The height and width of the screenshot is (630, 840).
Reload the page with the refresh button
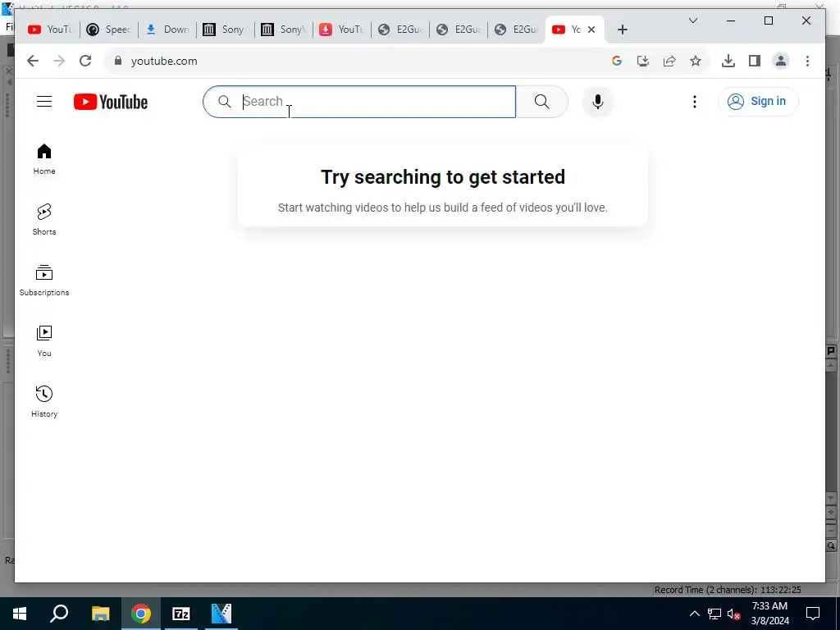[85, 61]
